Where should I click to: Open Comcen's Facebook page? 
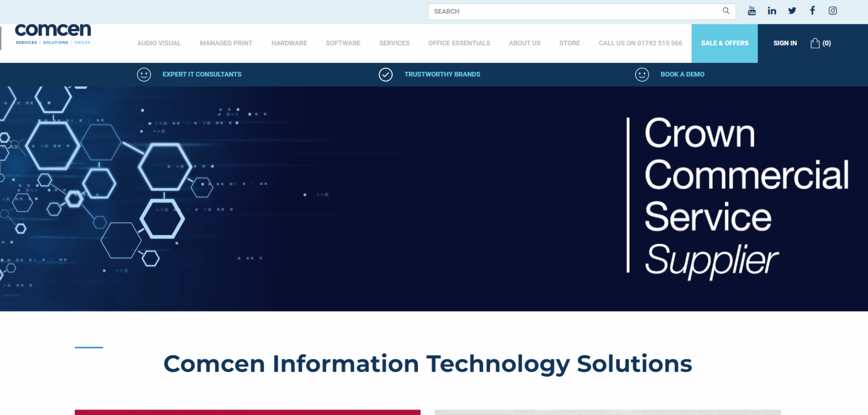812,10
